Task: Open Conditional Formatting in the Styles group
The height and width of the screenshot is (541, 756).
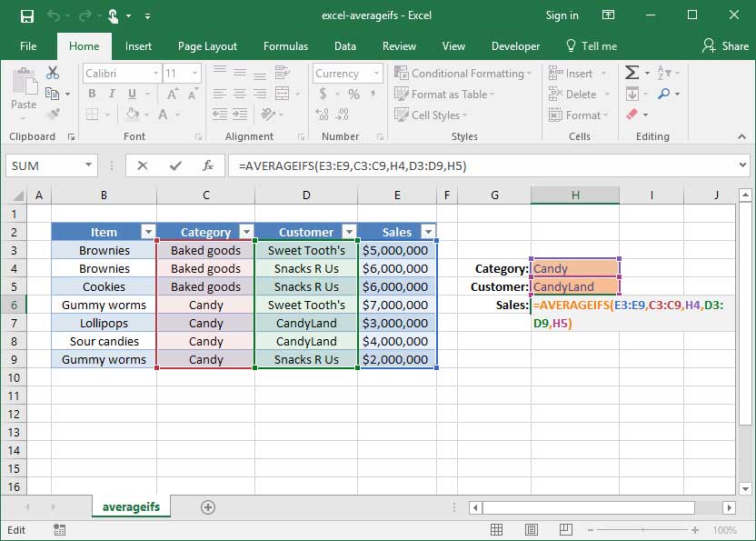Action: click(463, 73)
